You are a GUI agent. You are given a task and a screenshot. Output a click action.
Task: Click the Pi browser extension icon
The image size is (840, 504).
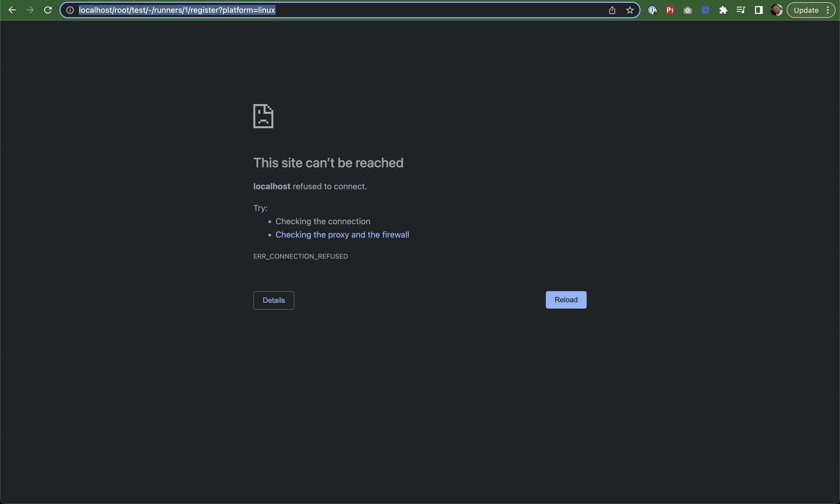[x=670, y=10]
